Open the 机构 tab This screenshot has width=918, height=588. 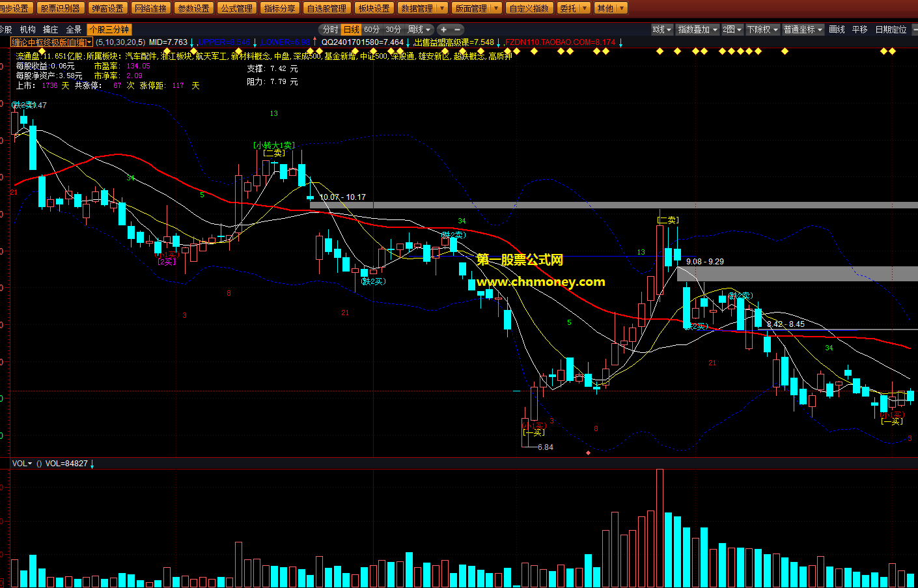tap(28, 29)
